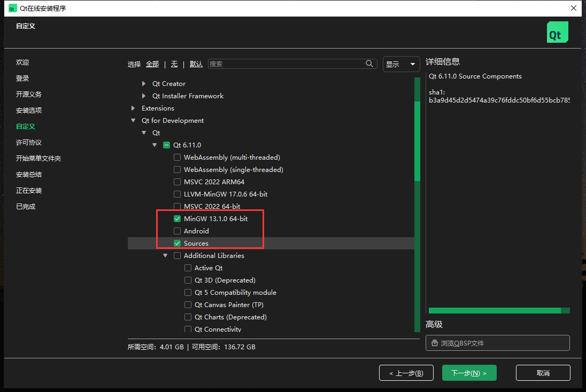Image resolution: width=586 pixels, height=392 pixels.
Task: Check Qt 5 Compatibility module
Action: [x=188, y=293]
